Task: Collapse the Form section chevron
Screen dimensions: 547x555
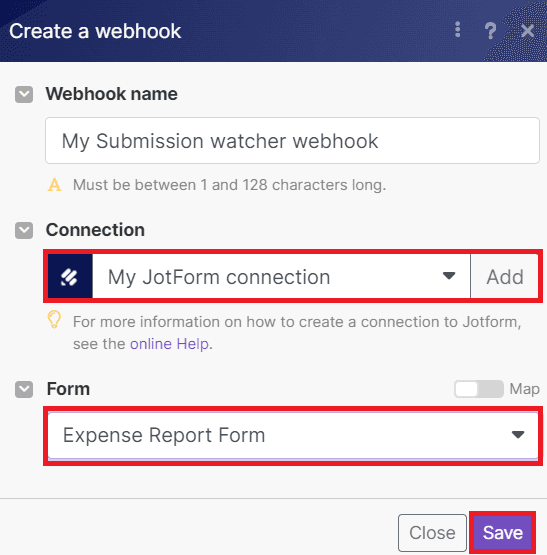Action: (24, 389)
